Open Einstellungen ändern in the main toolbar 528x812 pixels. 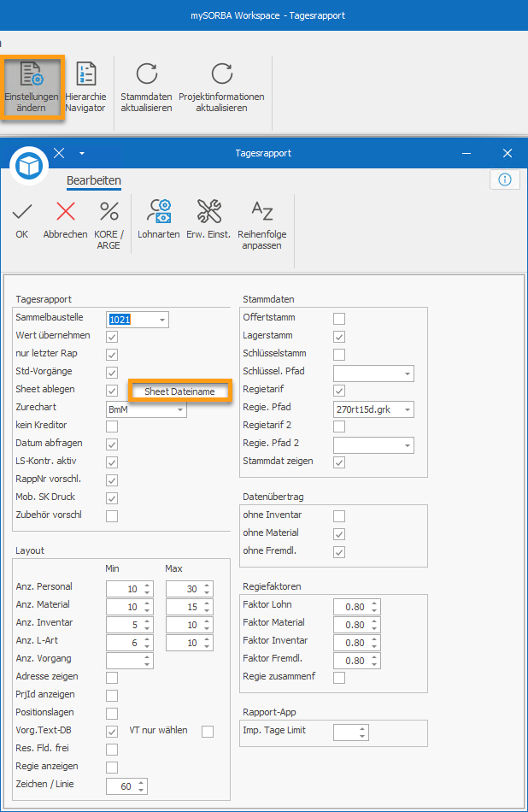coord(32,87)
